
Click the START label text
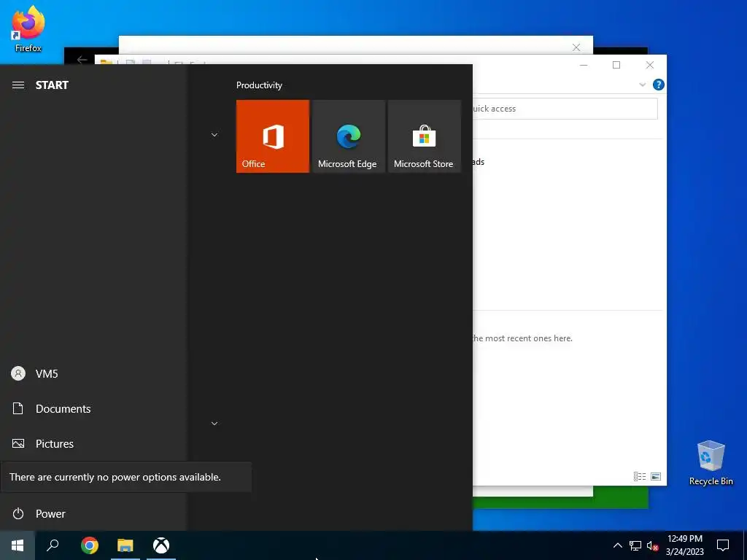(52, 85)
